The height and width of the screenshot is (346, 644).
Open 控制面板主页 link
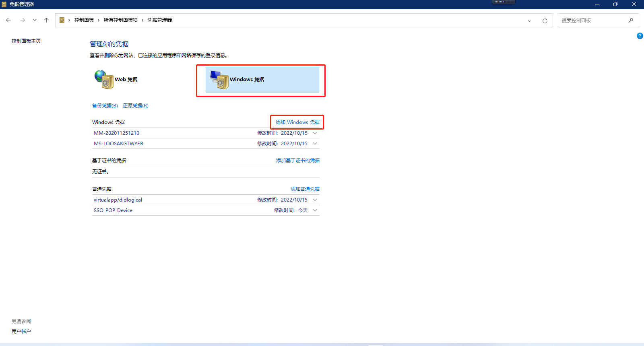coord(26,41)
